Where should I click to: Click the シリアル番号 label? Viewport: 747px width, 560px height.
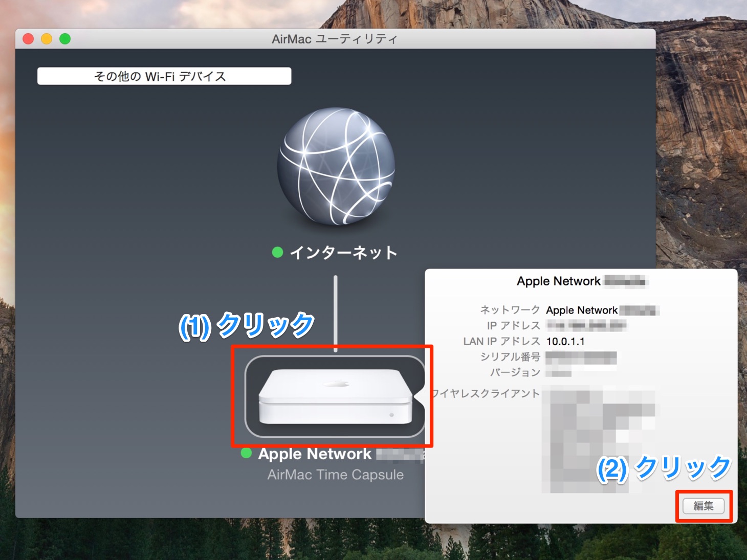pyautogui.click(x=510, y=357)
